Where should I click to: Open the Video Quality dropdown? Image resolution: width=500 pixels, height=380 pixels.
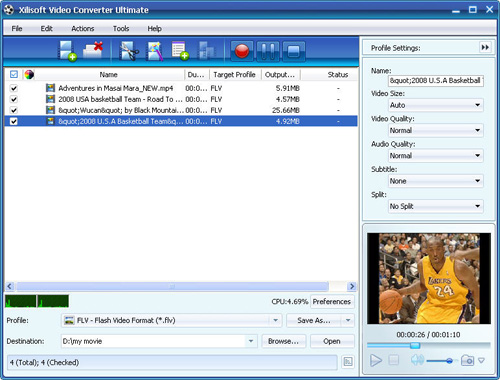436,130
